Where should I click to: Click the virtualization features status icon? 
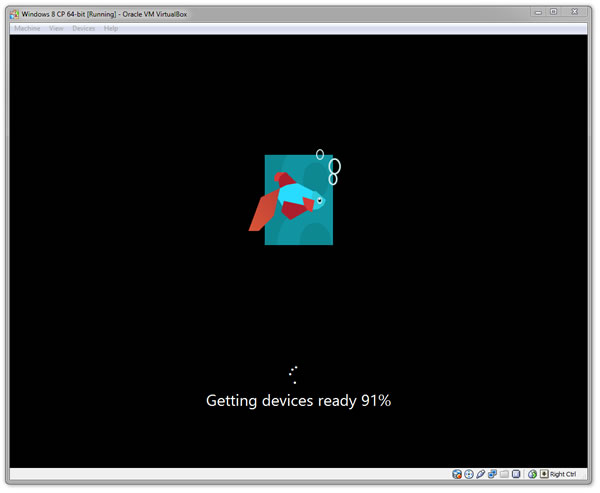click(x=516, y=474)
